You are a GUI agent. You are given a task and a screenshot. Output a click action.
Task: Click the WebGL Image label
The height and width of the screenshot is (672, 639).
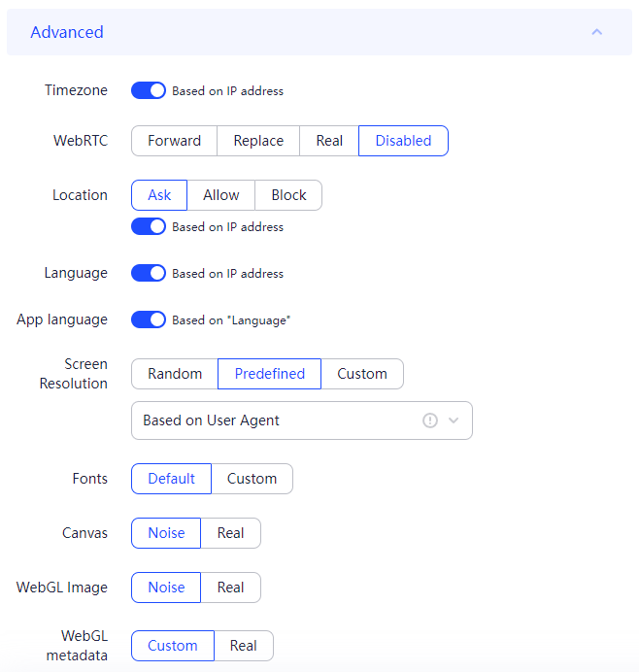[x=62, y=588]
